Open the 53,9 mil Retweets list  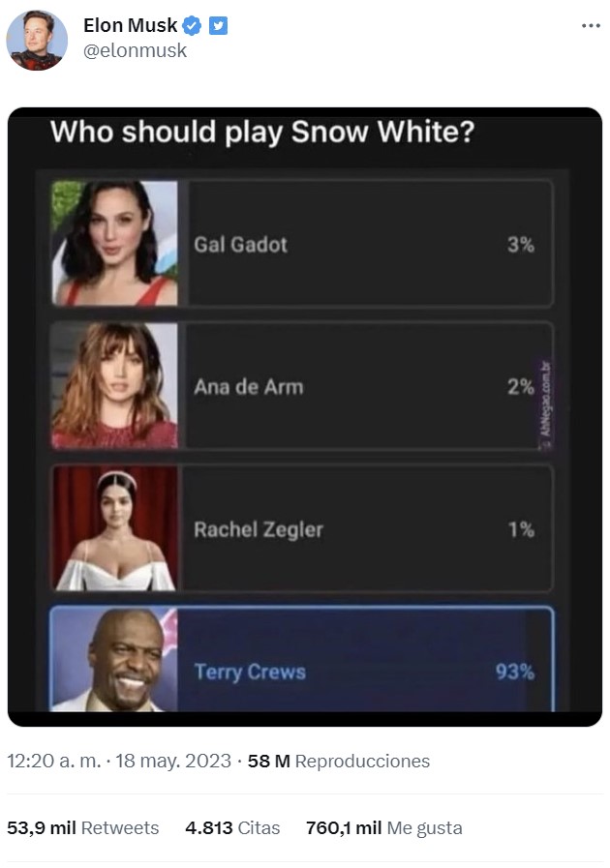82,827
